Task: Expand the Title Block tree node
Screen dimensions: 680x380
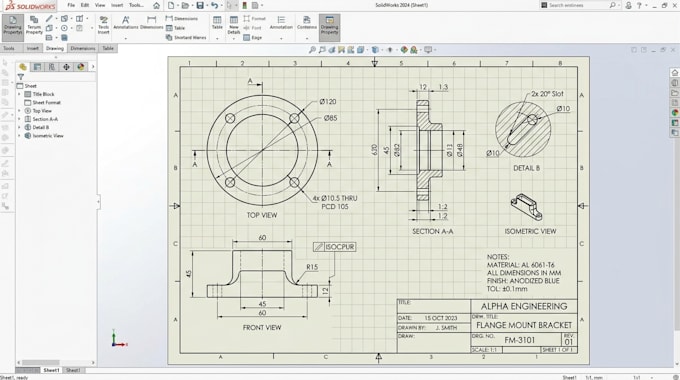Action: click(19, 94)
